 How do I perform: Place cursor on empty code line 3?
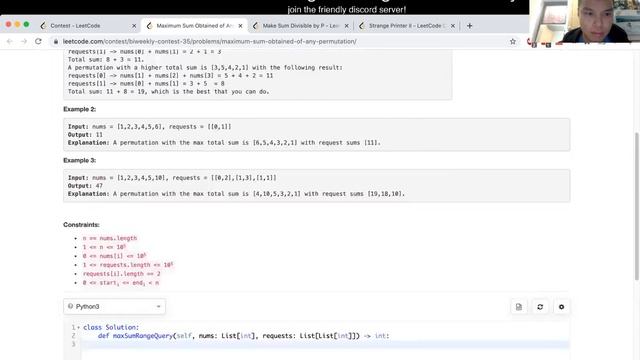[x=325, y=344]
